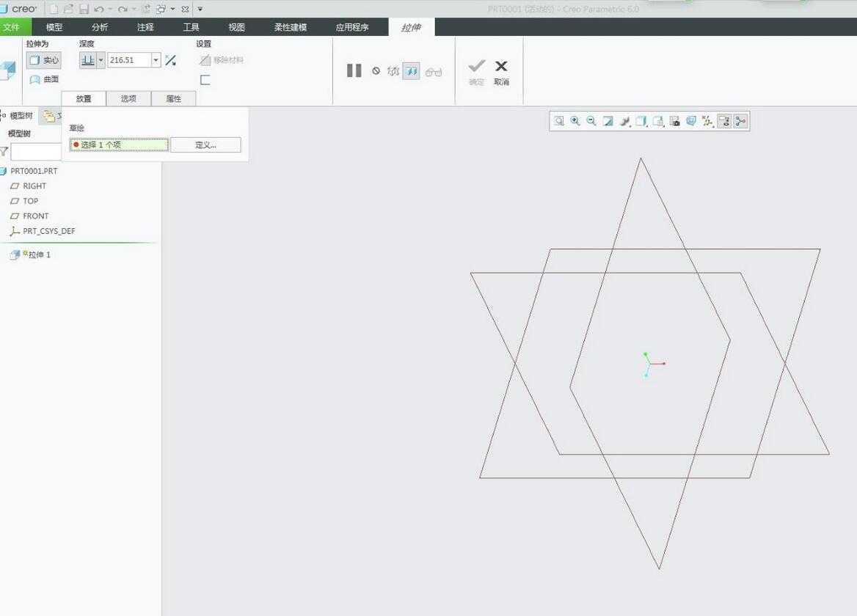The image size is (857, 616).
Task: Open Customize Quick Access Toolbar arrow
Action: [200, 9]
